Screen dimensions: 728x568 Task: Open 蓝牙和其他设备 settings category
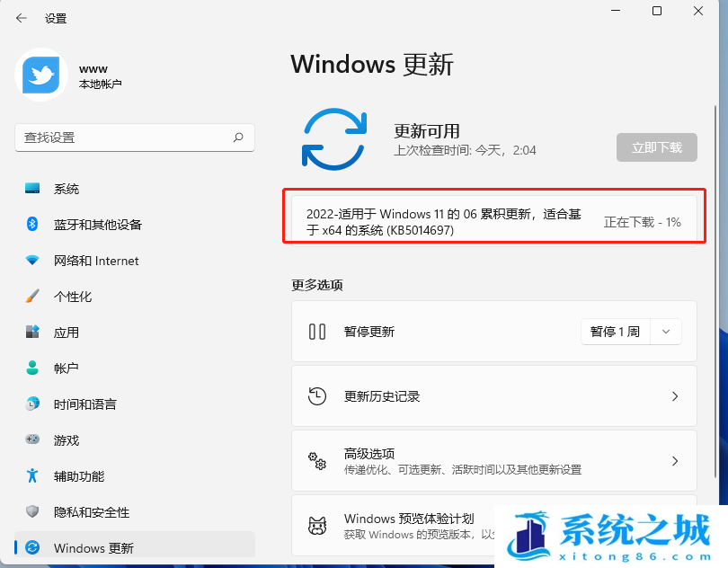135,225
